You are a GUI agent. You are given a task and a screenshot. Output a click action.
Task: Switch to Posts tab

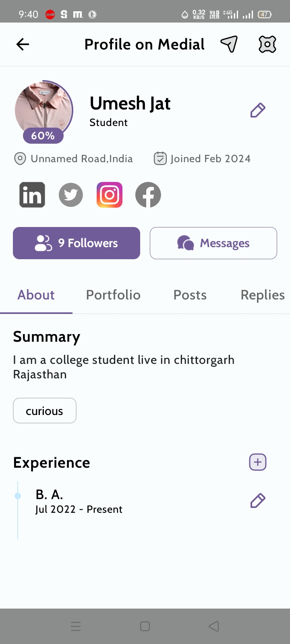point(190,295)
